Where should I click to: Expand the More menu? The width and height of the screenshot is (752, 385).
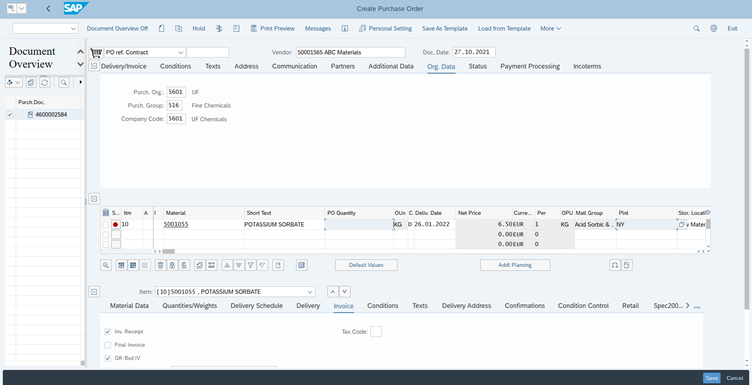click(551, 28)
